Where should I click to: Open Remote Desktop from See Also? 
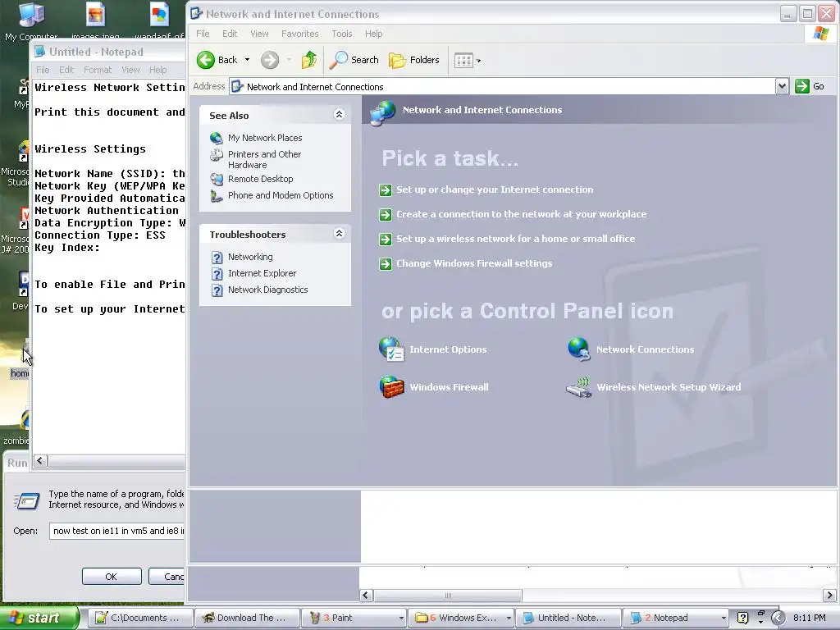pyautogui.click(x=260, y=179)
